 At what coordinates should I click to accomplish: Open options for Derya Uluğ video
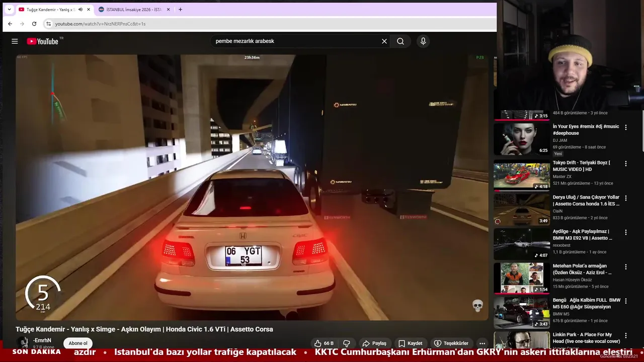click(x=626, y=198)
